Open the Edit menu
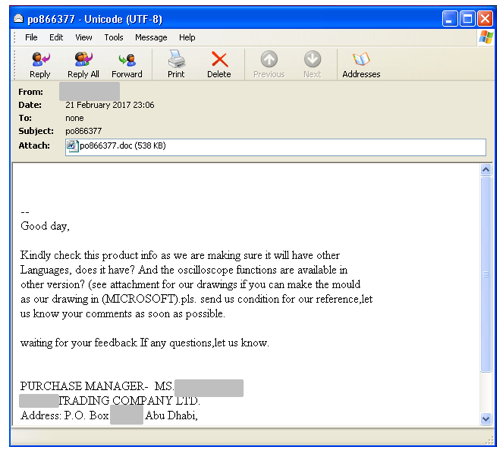This screenshot has width=503, height=455. point(56,37)
